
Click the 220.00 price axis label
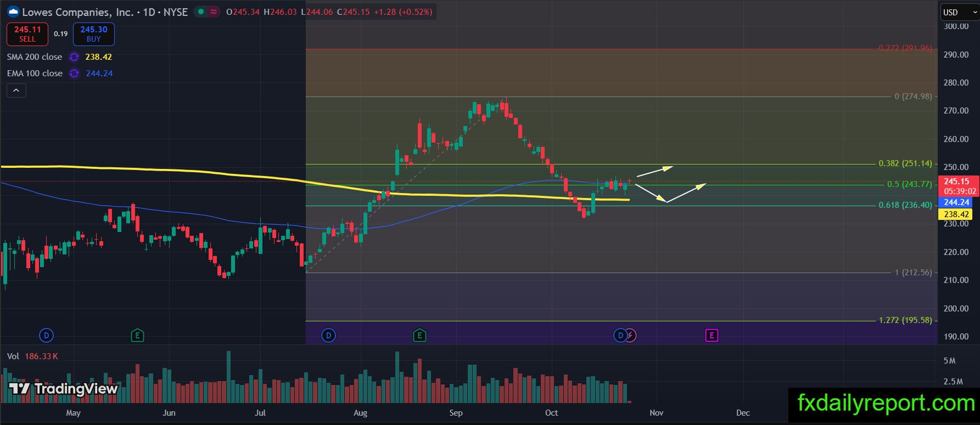pos(956,252)
